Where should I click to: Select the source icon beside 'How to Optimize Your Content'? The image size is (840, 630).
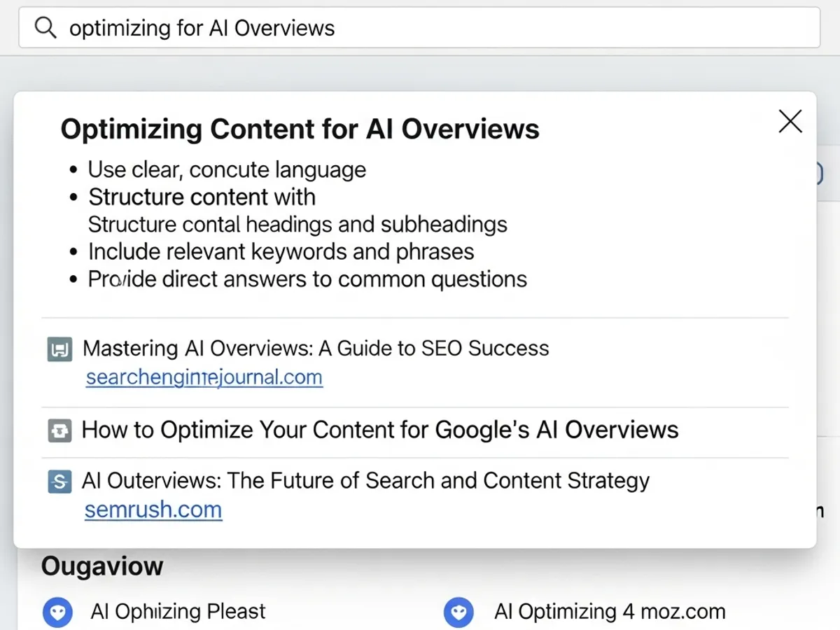(59, 430)
